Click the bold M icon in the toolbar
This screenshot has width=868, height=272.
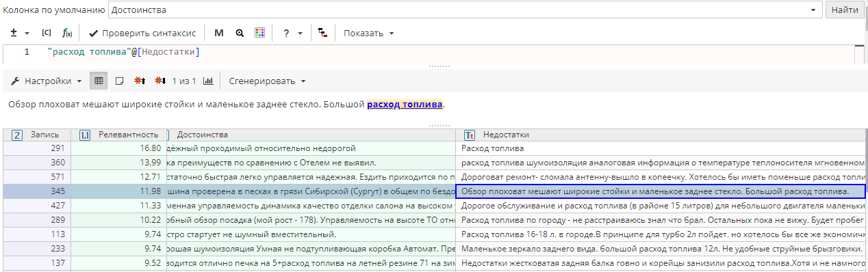point(218,33)
